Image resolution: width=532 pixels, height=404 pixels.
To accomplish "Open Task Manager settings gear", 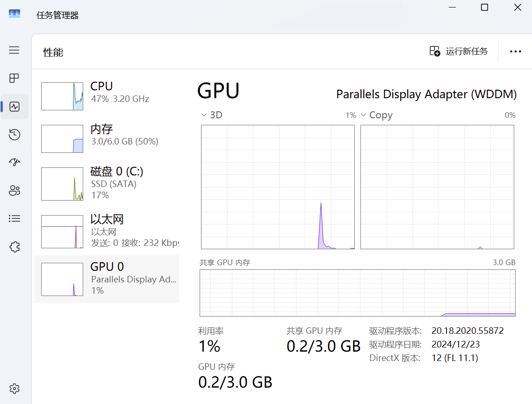I will [14, 389].
